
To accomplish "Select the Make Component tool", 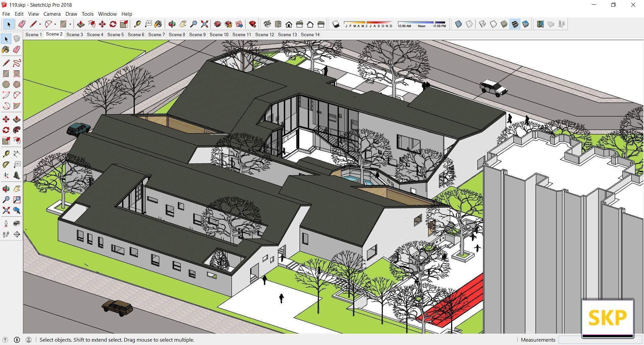I will 17,39.
